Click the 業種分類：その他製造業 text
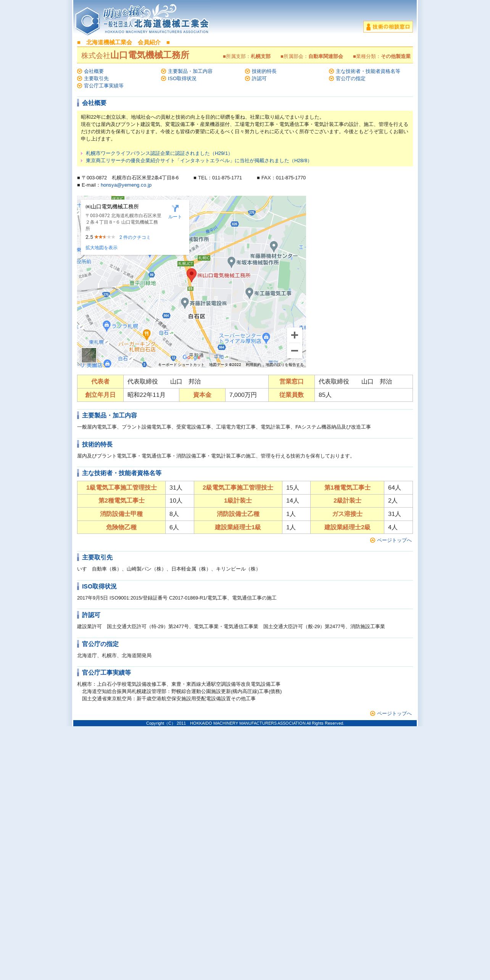 (x=382, y=56)
